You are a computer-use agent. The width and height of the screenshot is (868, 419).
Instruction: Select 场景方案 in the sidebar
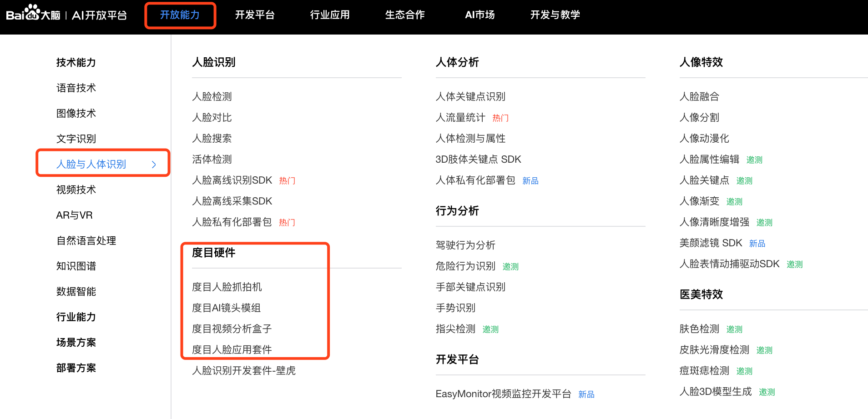click(76, 342)
